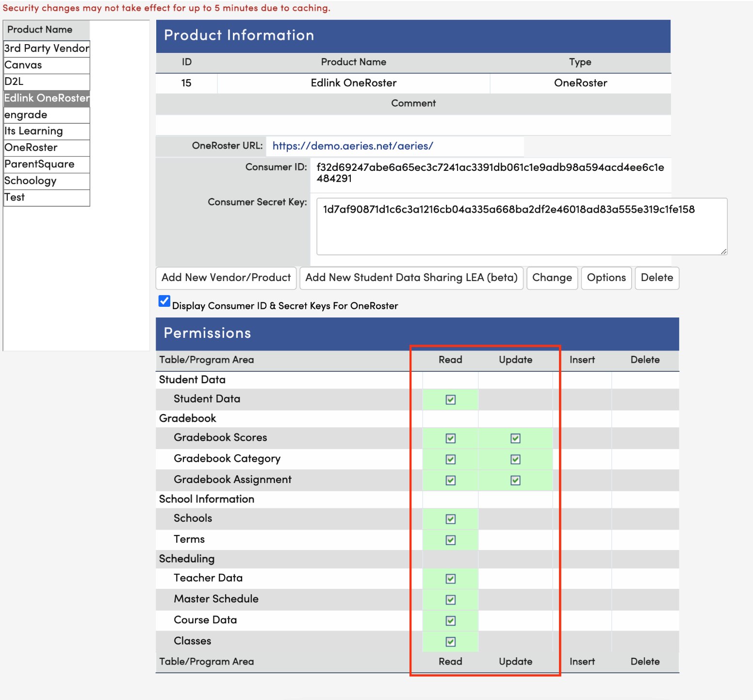Select engrade in product list
The height and width of the screenshot is (700, 753).
pyautogui.click(x=47, y=115)
